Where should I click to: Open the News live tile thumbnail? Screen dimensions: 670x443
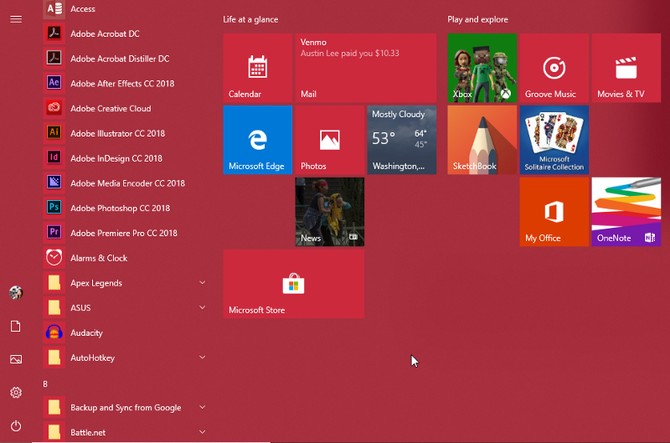329,212
